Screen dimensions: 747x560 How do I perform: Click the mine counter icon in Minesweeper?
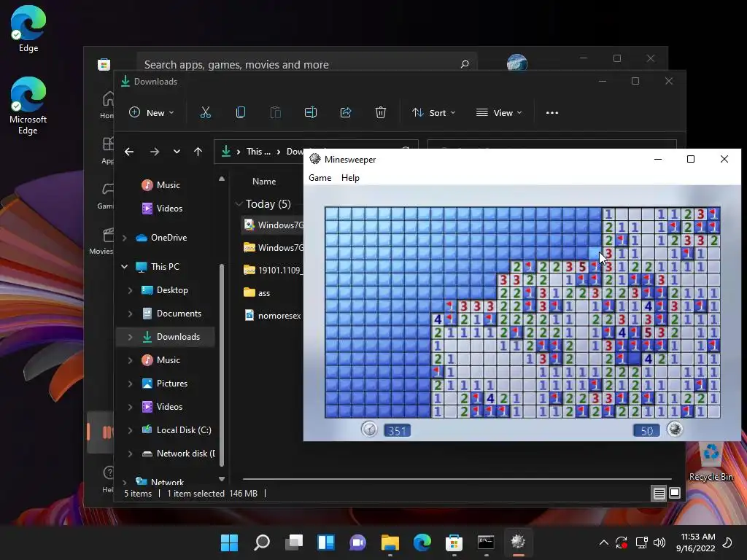tap(675, 429)
